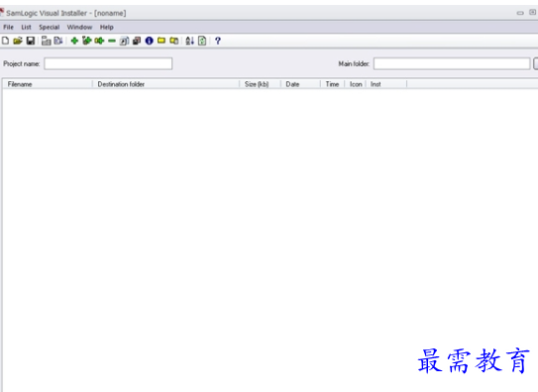The height and width of the screenshot is (392, 538).
Task: Open the Window menu
Action: [x=79, y=27]
